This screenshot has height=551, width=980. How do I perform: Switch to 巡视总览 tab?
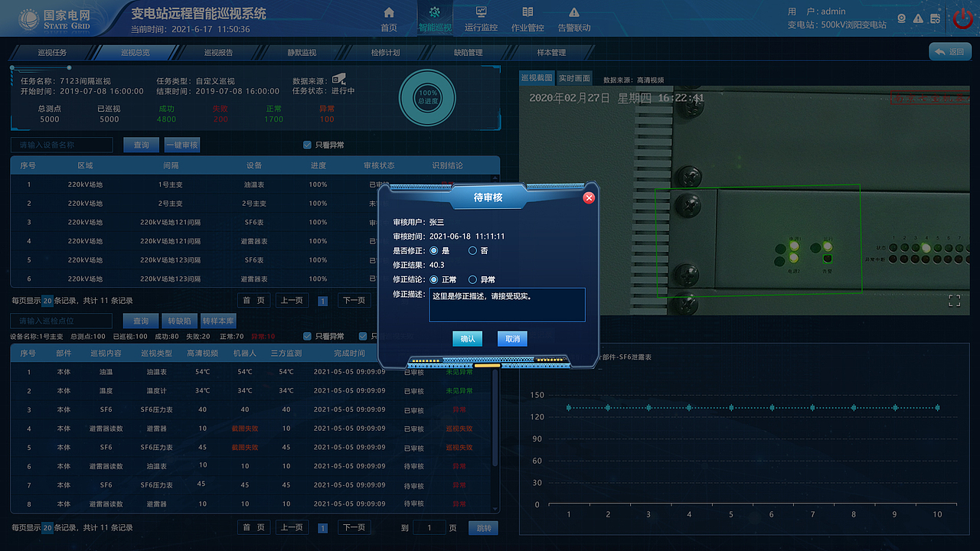pyautogui.click(x=136, y=53)
